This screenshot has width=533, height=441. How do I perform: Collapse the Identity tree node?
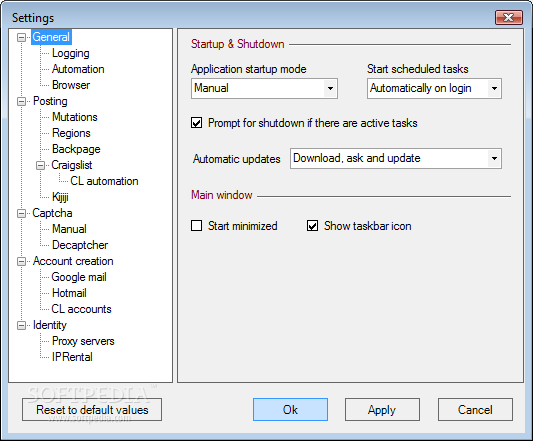[21, 325]
